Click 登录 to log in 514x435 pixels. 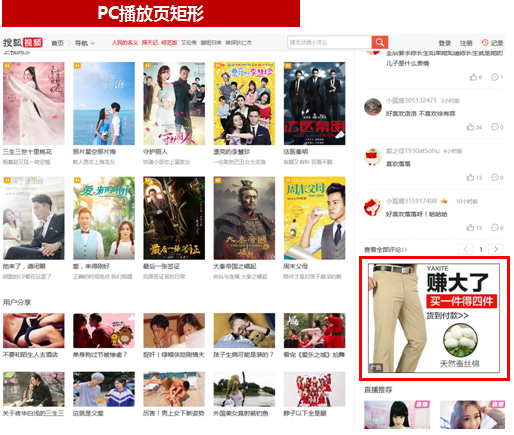(x=445, y=43)
